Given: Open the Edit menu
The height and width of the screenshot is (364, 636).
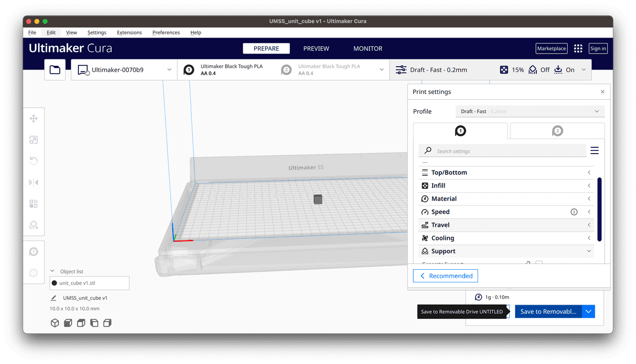Looking at the screenshot, I should (51, 32).
